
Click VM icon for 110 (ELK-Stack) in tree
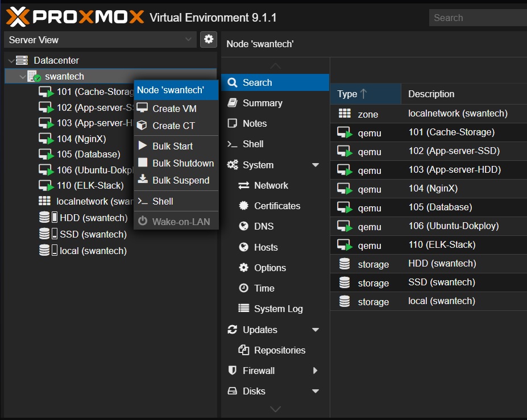[46, 185]
